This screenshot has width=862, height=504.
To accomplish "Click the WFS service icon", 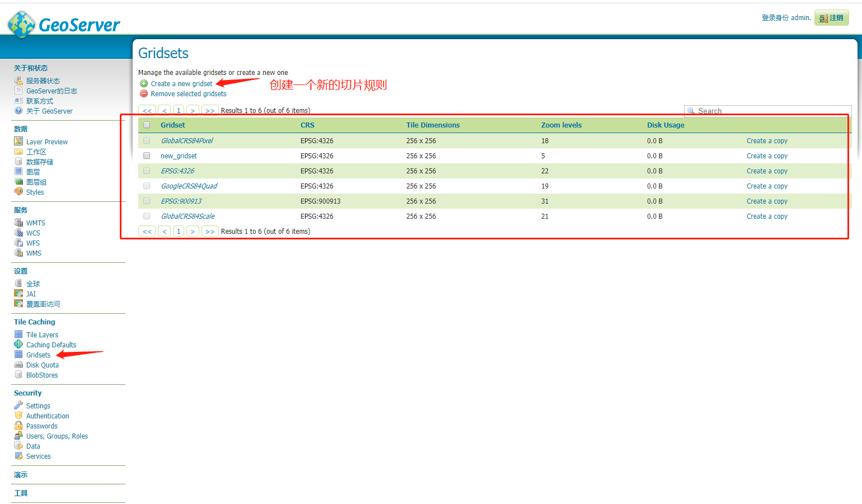I will click(18, 243).
